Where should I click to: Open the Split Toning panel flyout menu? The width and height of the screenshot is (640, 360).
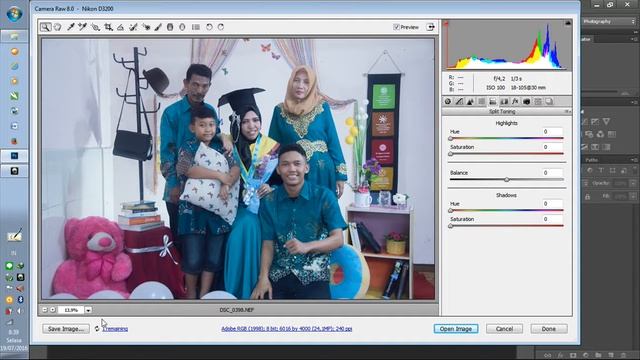click(567, 111)
